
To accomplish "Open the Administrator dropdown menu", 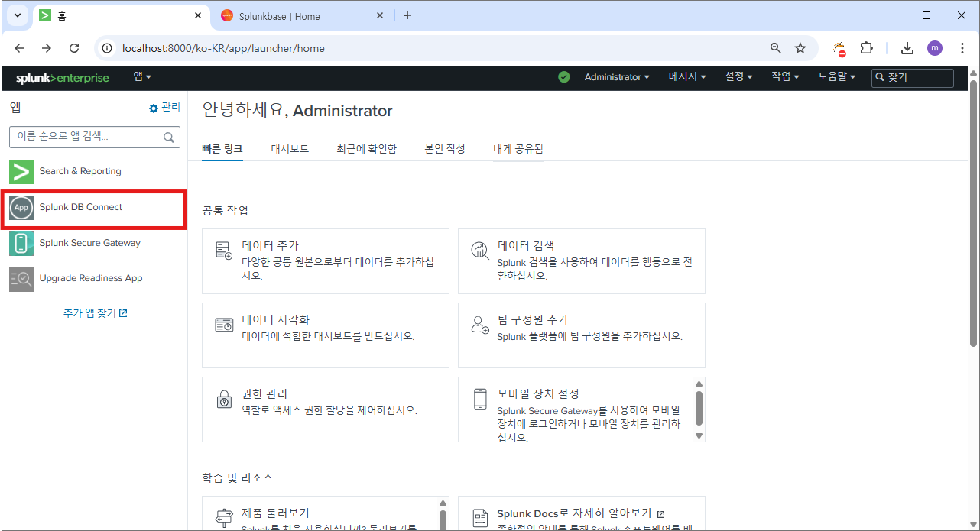I will [617, 77].
